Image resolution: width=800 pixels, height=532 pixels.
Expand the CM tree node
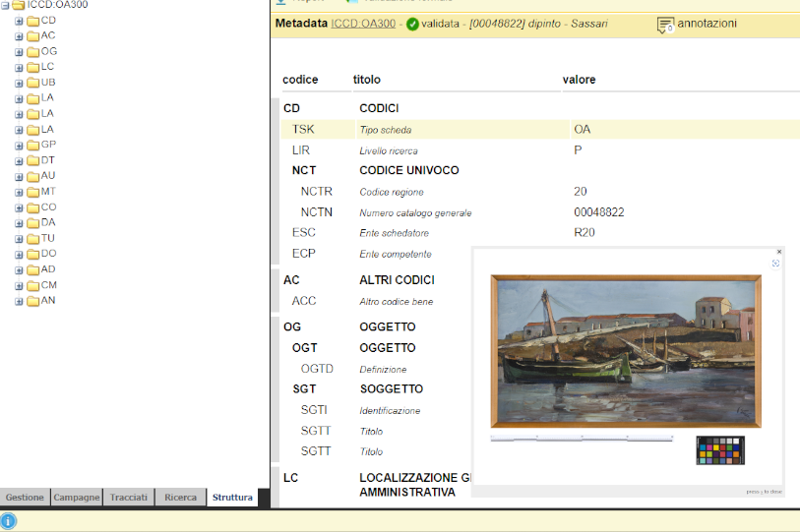(x=19, y=286)
